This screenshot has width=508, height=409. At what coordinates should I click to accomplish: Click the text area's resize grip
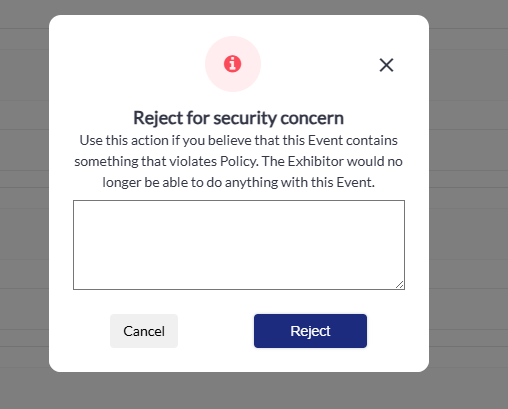400,285
